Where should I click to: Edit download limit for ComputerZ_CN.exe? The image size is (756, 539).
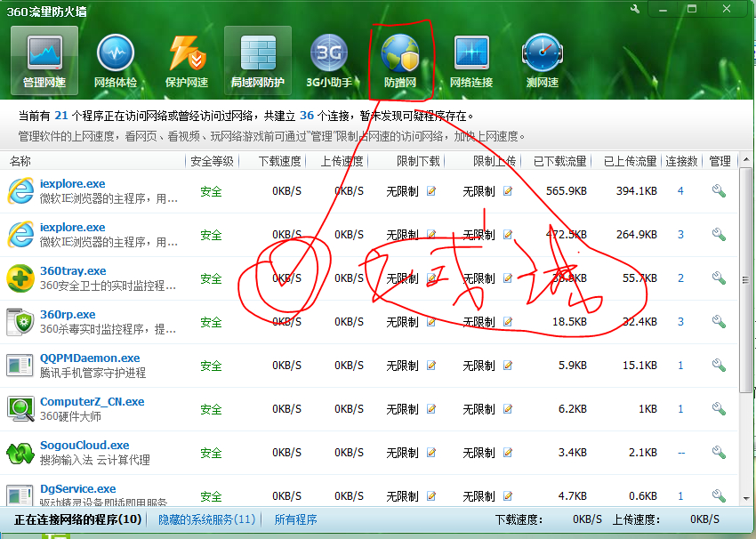coord(431,409)
